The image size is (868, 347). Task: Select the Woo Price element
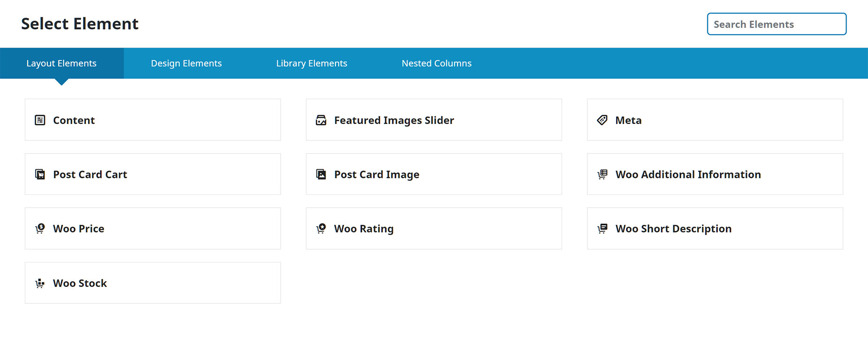coord(152,229)
